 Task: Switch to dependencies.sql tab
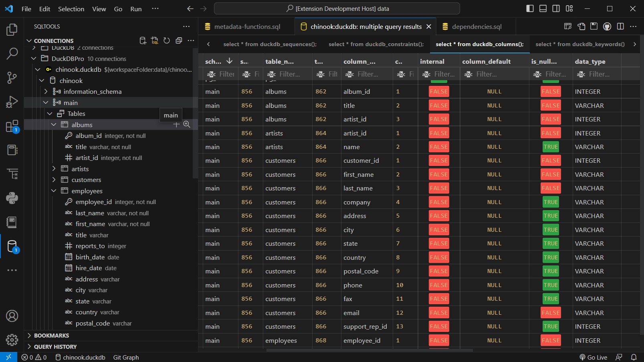pyautogui.click(x=476, y=26)
